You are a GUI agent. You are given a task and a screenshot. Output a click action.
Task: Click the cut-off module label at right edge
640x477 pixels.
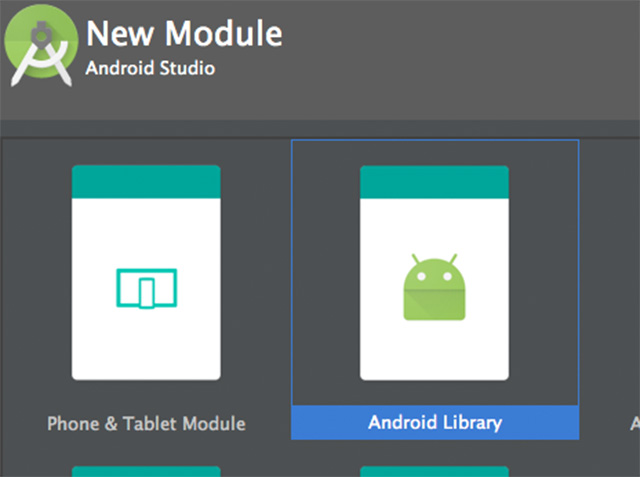coord(634,423)
